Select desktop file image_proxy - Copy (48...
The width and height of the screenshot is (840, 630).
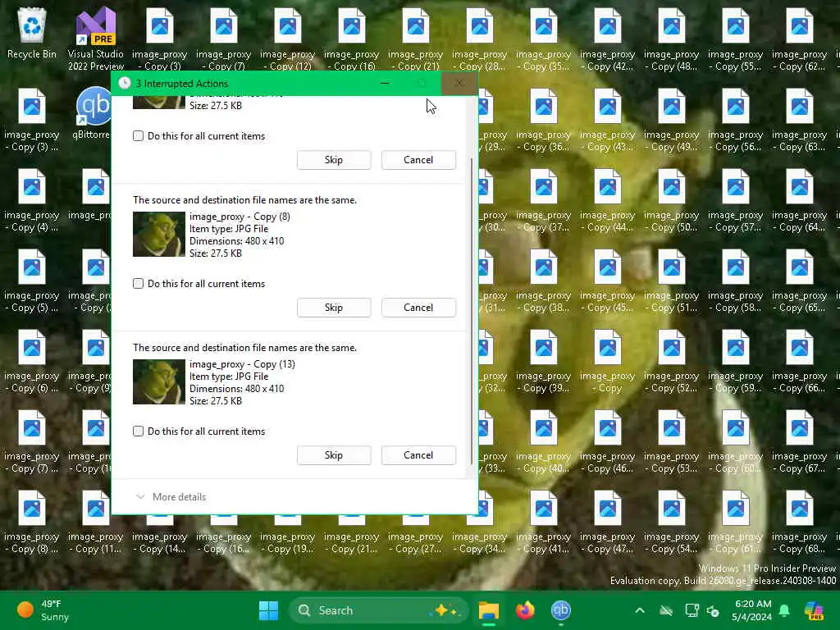671,39
